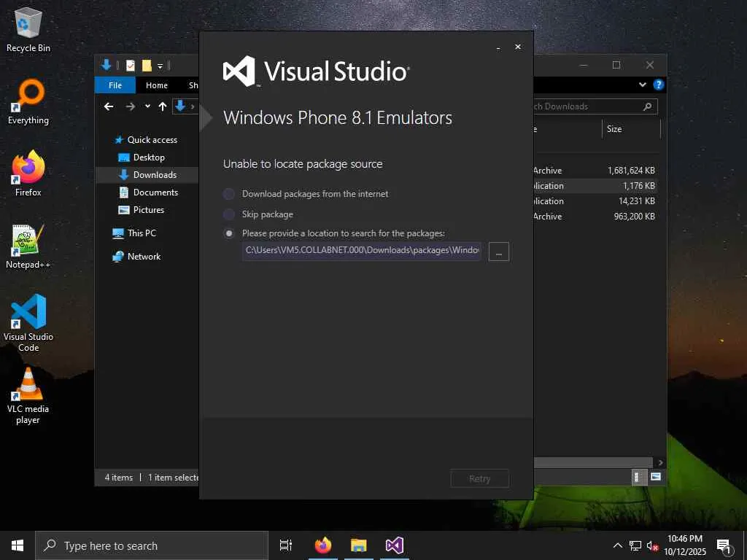This screenshot has height=560, width=747.
Task: Maximize the File Explorer window
Action: click(616, 65)
